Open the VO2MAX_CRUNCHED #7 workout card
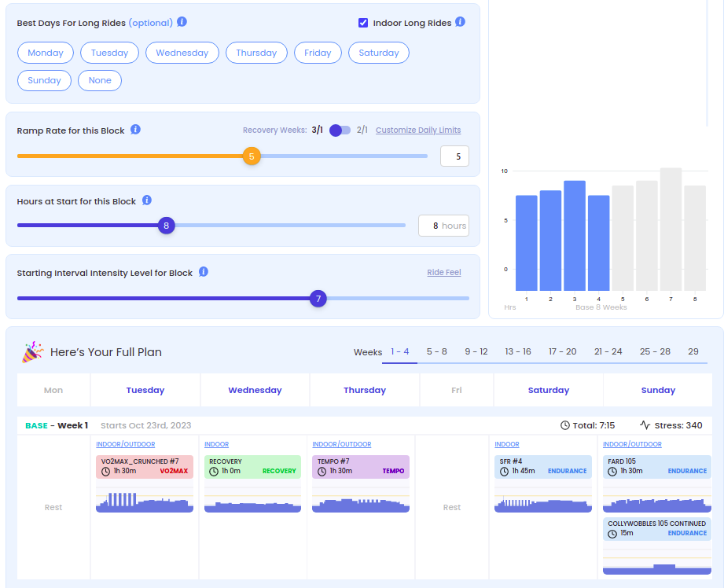 coord(145,466)
